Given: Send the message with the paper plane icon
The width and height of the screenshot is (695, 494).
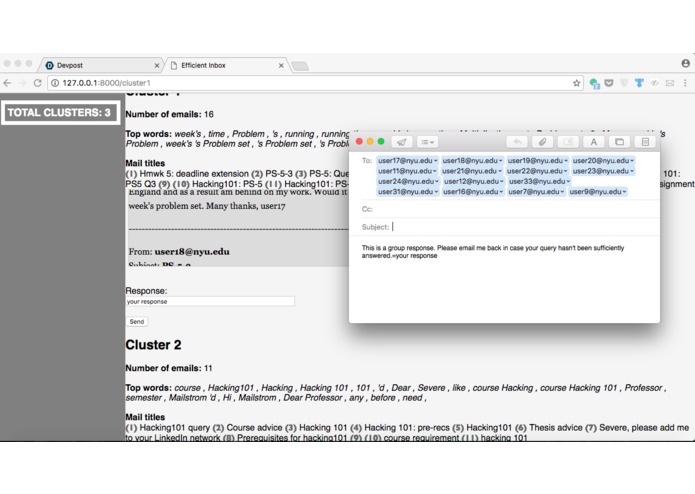Looking at the screenshot, I should [x=402, y=142].
